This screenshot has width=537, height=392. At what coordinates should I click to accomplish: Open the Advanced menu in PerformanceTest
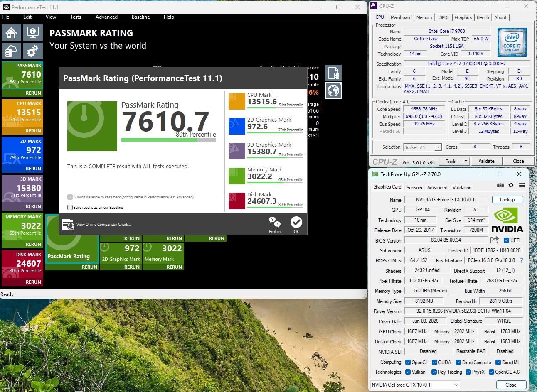tap(106, 17)
